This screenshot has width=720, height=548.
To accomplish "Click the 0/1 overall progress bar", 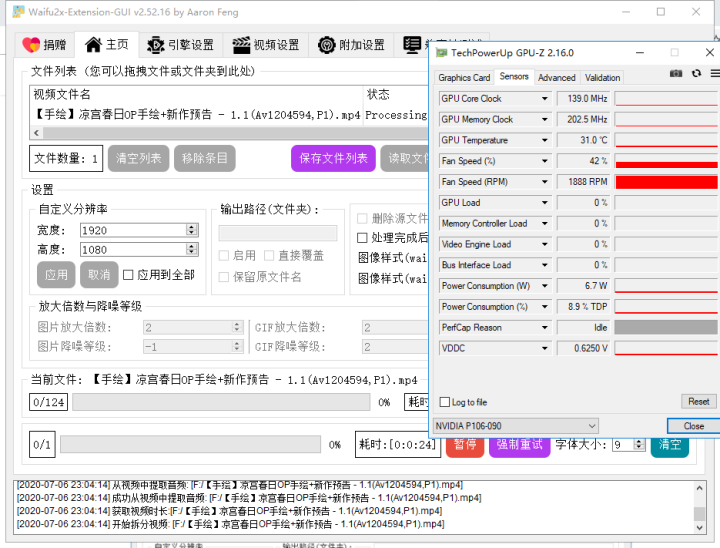I will (191, 444).
